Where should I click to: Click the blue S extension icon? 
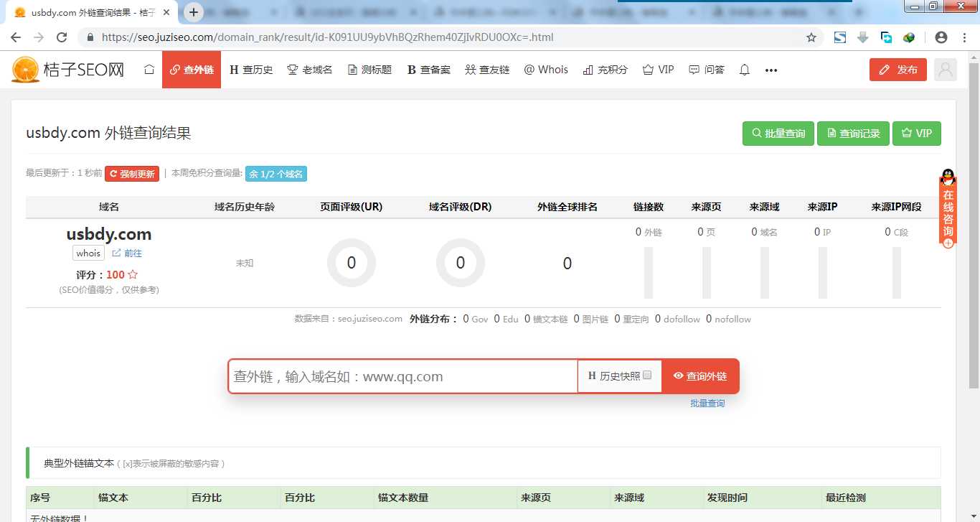click(x=839, y=37)
